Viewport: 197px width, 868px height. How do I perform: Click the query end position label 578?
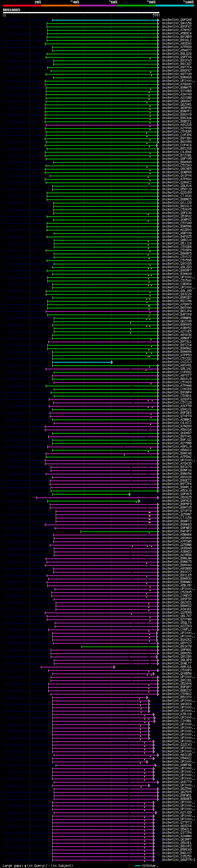155,15
